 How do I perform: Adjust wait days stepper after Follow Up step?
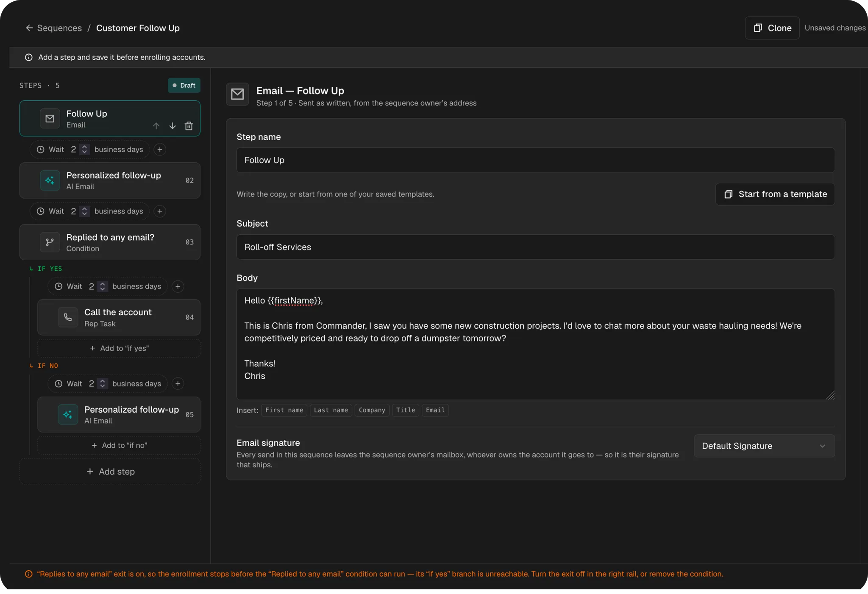pyautogui.click(x=84, y=150)
